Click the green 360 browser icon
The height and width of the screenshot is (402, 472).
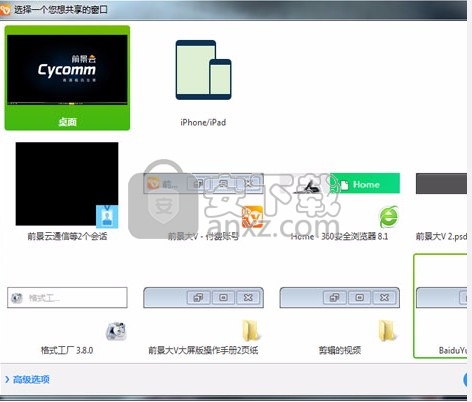click(x=389, y=217)
